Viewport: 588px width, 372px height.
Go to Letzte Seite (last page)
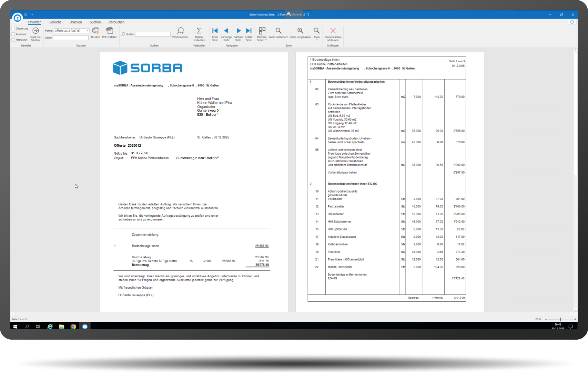pyautogui.click(x=249, y=32)
